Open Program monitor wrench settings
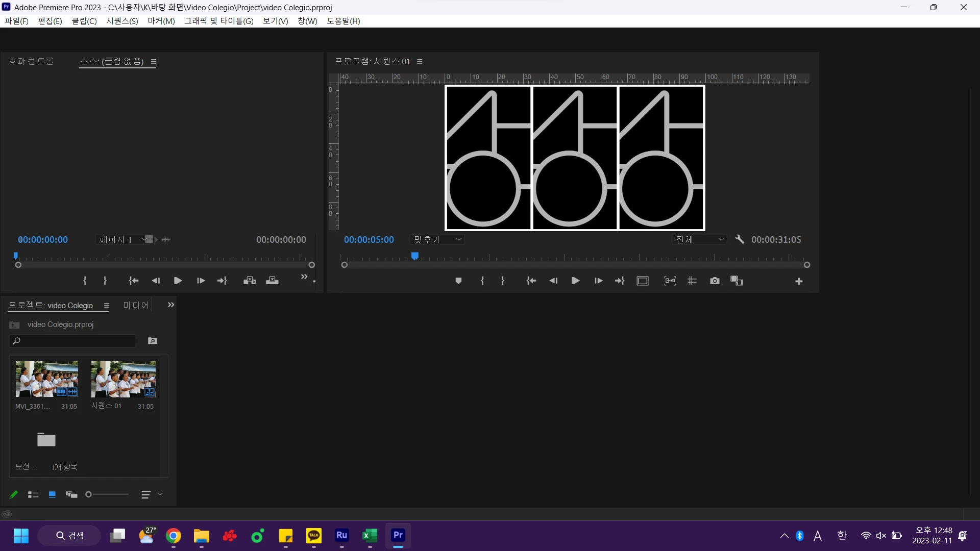Viewport: 980px width, 551px height. 739,239
